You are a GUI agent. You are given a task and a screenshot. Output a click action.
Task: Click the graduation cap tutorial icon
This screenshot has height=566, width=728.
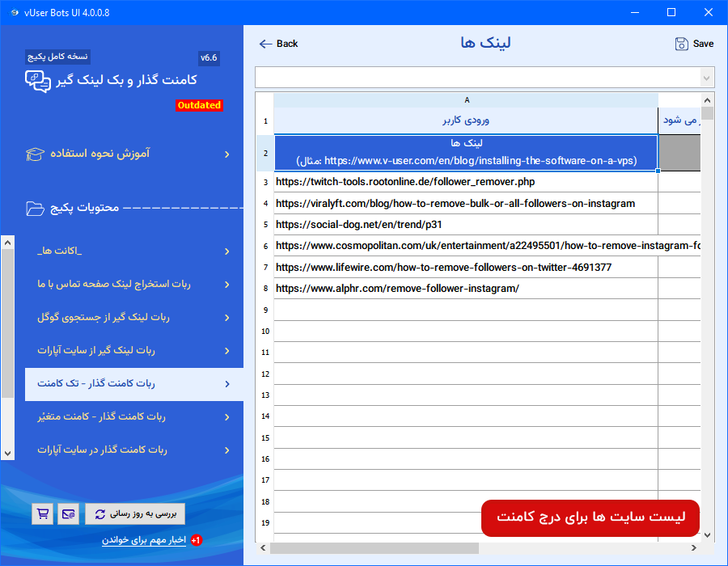tap(36, 154)
